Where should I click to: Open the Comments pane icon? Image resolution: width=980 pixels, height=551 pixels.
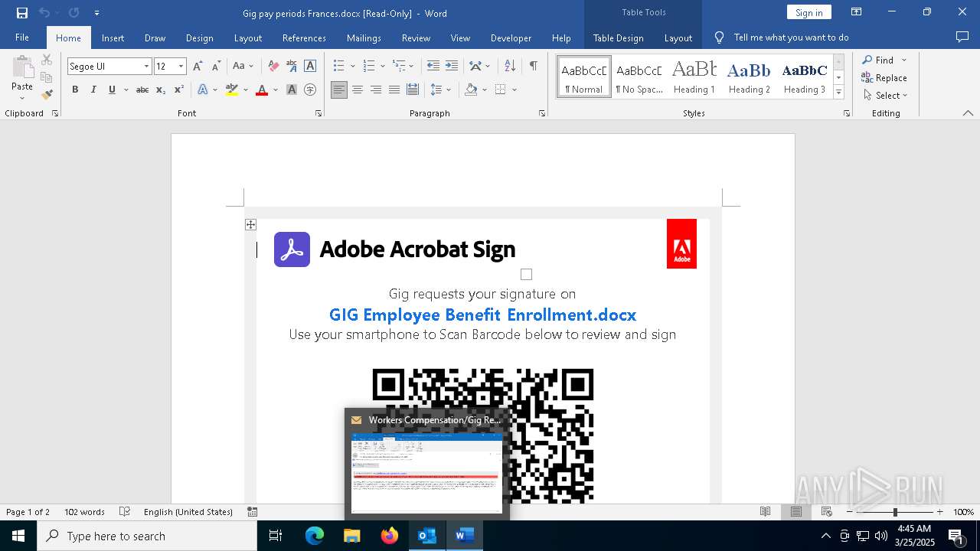click(962, 37)
